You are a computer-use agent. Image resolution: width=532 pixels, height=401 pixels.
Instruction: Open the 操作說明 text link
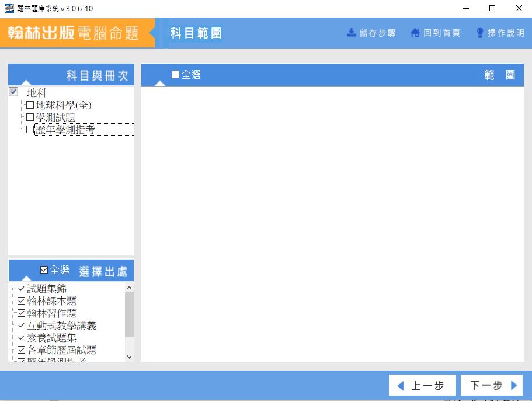(x=506, y=33)
